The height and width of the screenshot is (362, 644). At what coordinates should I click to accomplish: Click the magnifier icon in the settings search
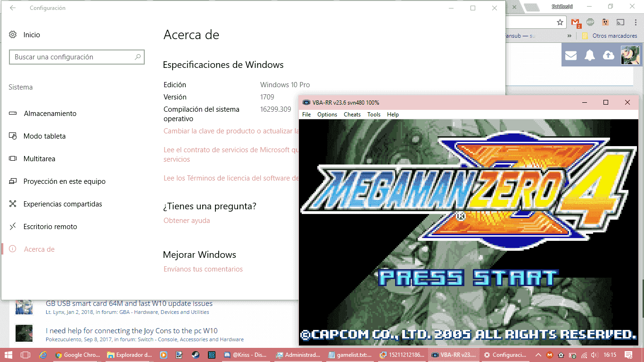tap(138, 57)
